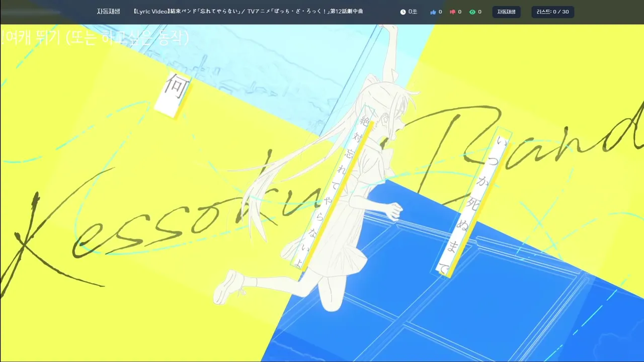Open the 리스트: 0 / 30 playlist button

click(552, 12)
